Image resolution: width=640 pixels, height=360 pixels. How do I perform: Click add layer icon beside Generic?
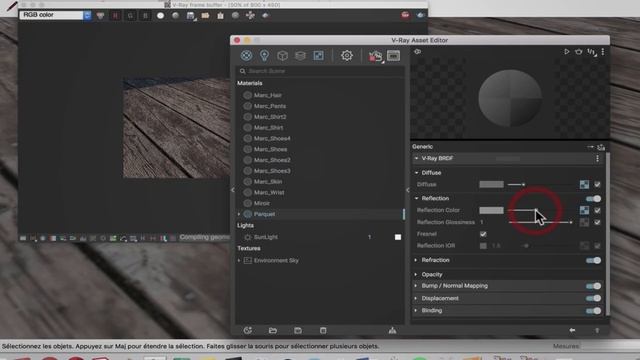point(591,147)
